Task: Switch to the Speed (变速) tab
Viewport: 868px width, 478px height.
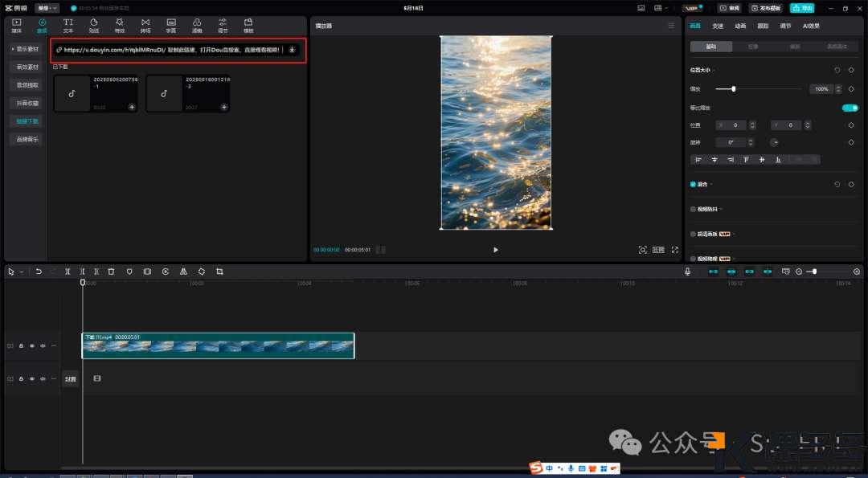Action: 718,26
